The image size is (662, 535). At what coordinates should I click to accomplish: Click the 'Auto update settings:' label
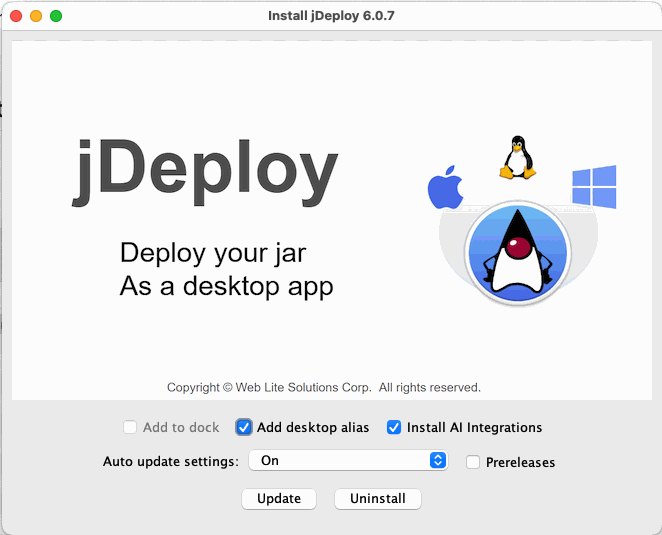point(171,461)
